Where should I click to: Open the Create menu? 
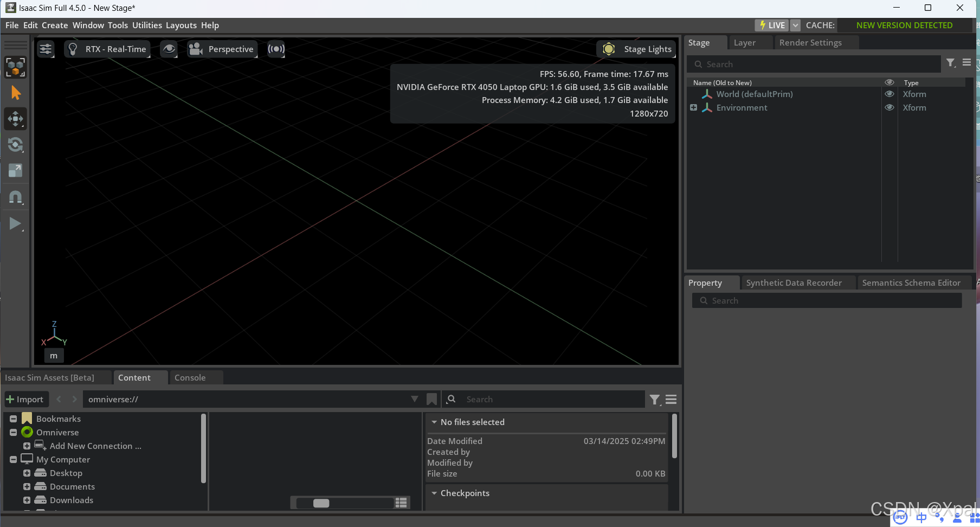coord(55,25)
